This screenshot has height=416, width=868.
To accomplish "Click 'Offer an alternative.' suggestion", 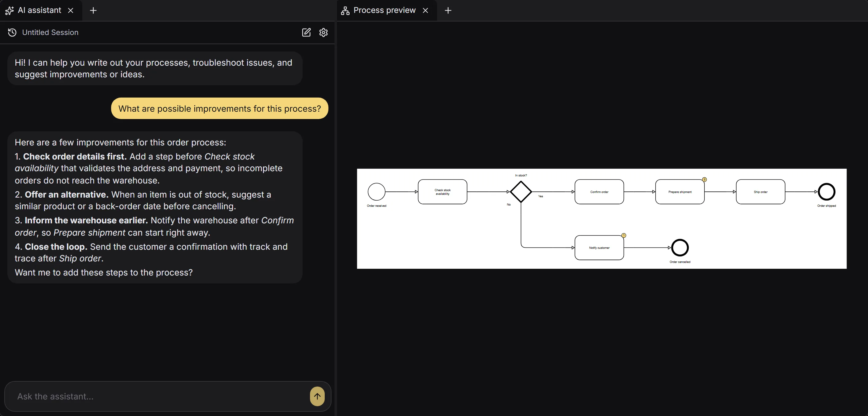I will 67,195.
